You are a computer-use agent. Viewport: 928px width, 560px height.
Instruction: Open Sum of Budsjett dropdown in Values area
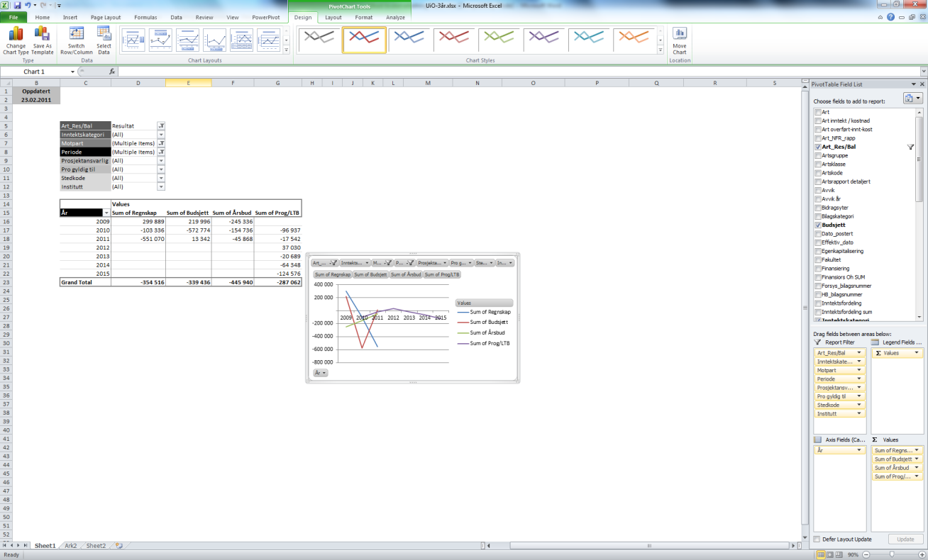(x=917, y=459)
